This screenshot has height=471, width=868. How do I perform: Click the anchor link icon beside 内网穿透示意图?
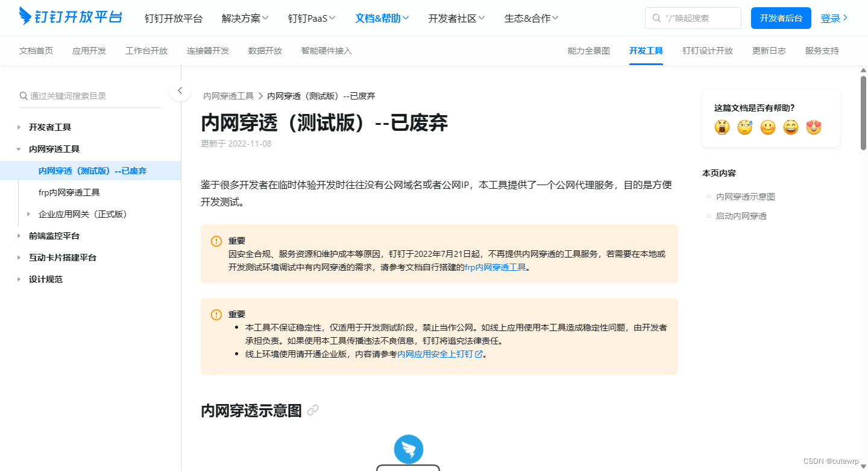[x=312, y=411]
